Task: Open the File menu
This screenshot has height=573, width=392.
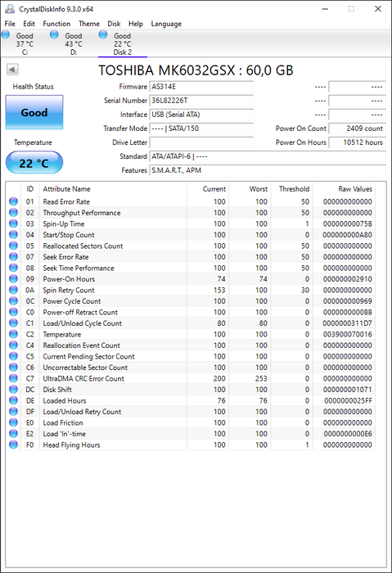Action: tap(10, 24)
